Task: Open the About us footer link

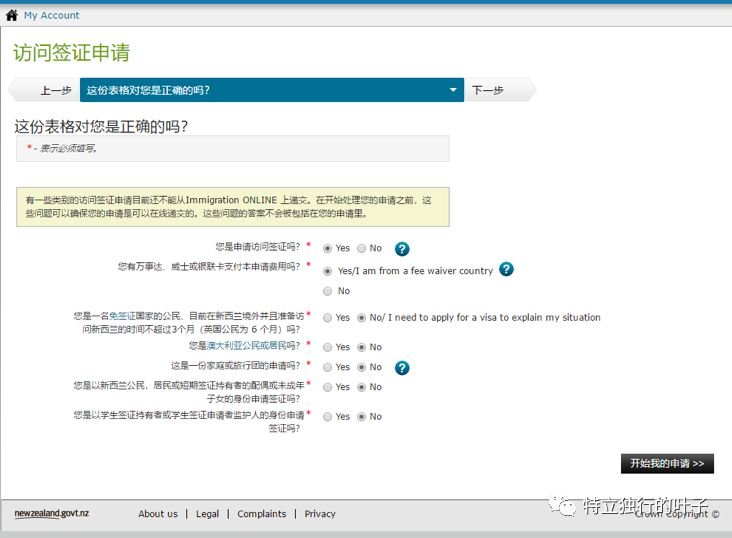Action: (158, 514)
